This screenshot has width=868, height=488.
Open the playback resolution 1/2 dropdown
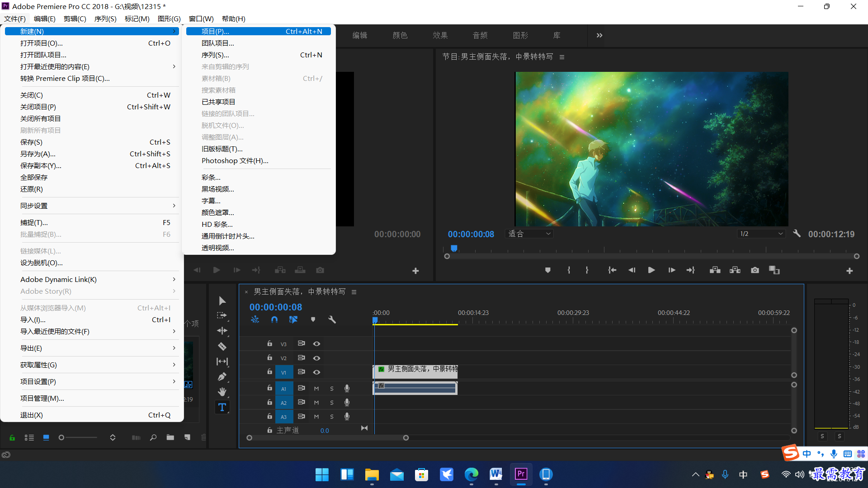point(761,234)
